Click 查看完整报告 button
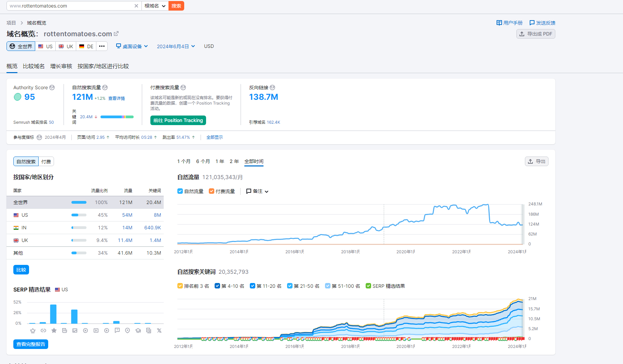 31,344
